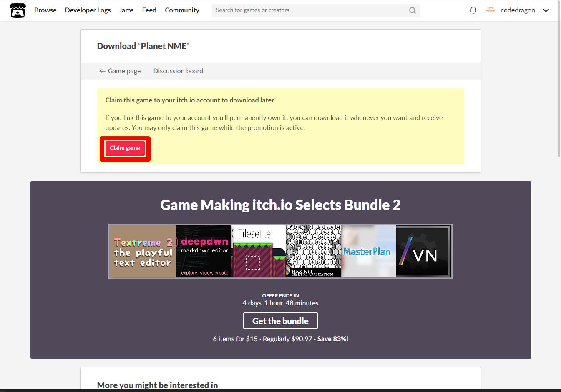
Task: Select the Textreme 2 bundle thumbnail
Action: [143, 252]
